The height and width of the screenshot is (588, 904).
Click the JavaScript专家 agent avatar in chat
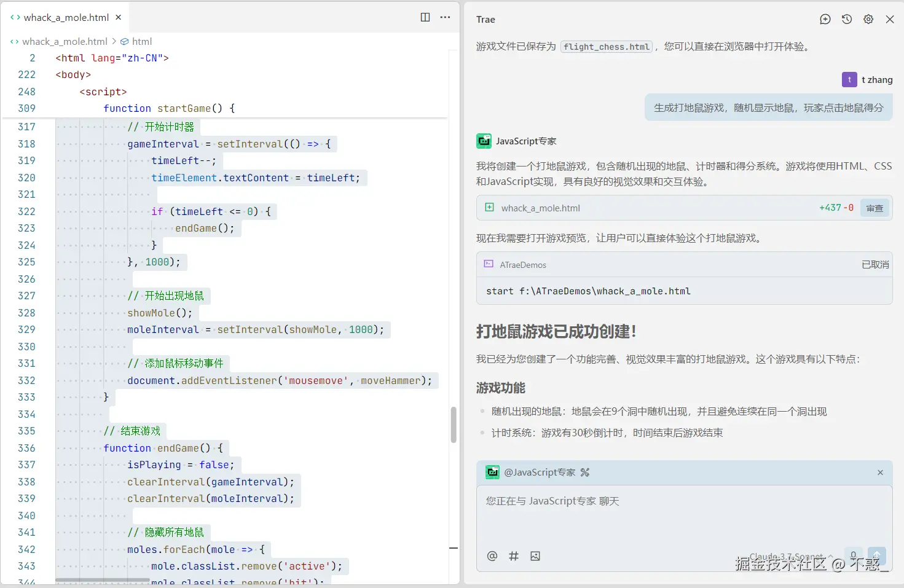[x=484, y=141]
